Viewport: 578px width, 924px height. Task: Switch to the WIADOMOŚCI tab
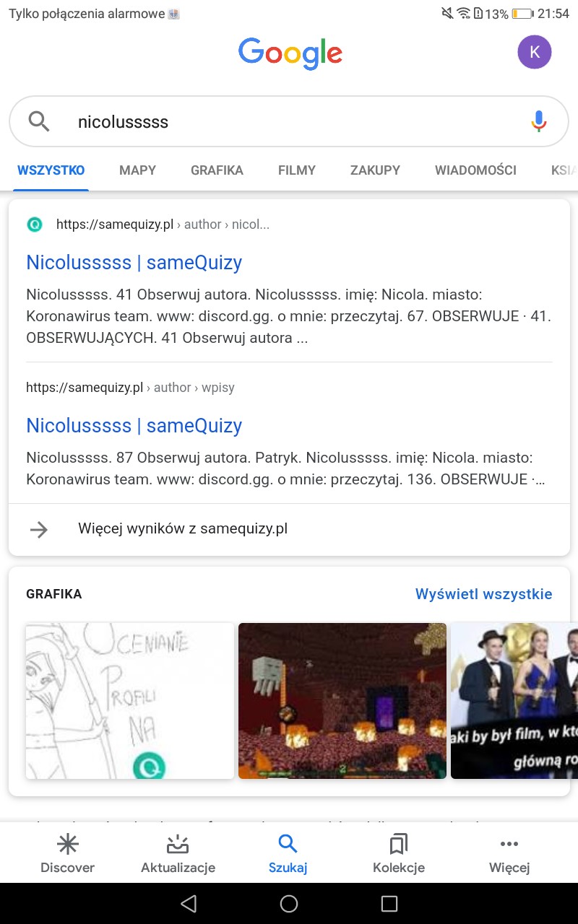click(x=475, y=170)
